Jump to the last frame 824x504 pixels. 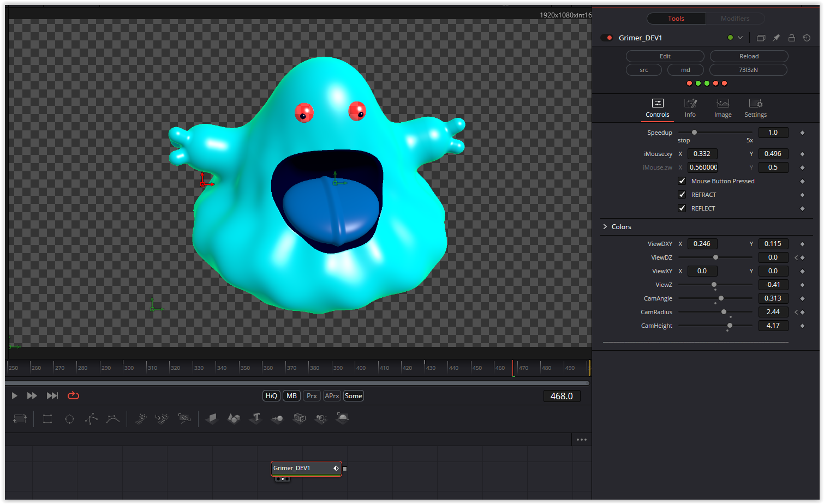tap(52, 395)
